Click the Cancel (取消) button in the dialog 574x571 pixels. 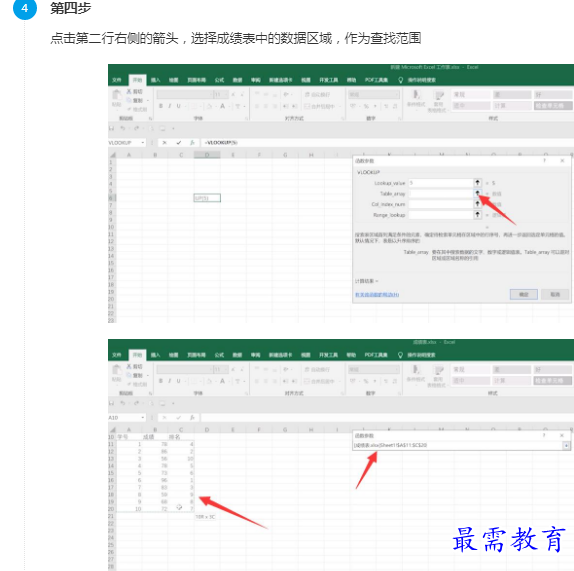coord(555,294)
